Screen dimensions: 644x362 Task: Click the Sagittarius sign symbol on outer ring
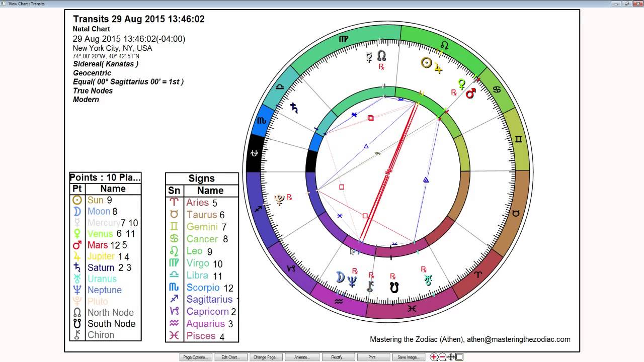point(258,209)
